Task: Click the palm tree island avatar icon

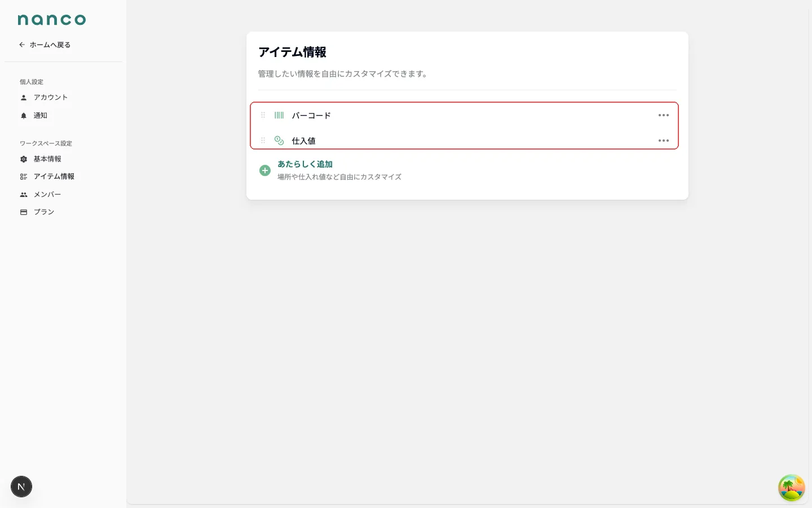Action: click(792, 488)
